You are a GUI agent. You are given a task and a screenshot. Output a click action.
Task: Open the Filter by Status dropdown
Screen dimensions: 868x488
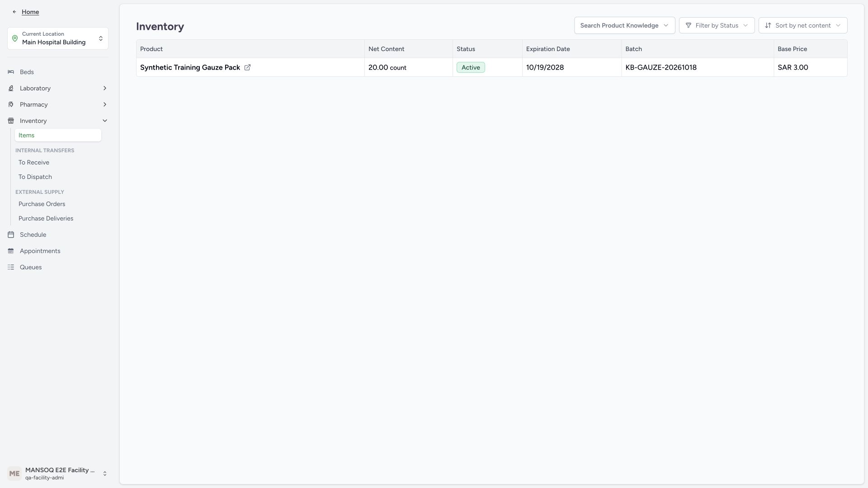pos(717,25)
